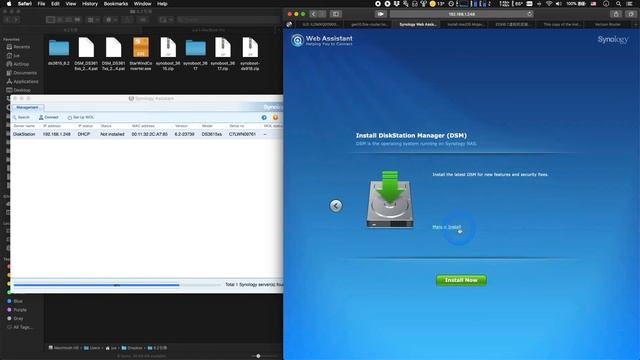Click the IP address 192.168.1.248 cell
The height and width of the screenshot is (360, 640).
click(57, 134)
